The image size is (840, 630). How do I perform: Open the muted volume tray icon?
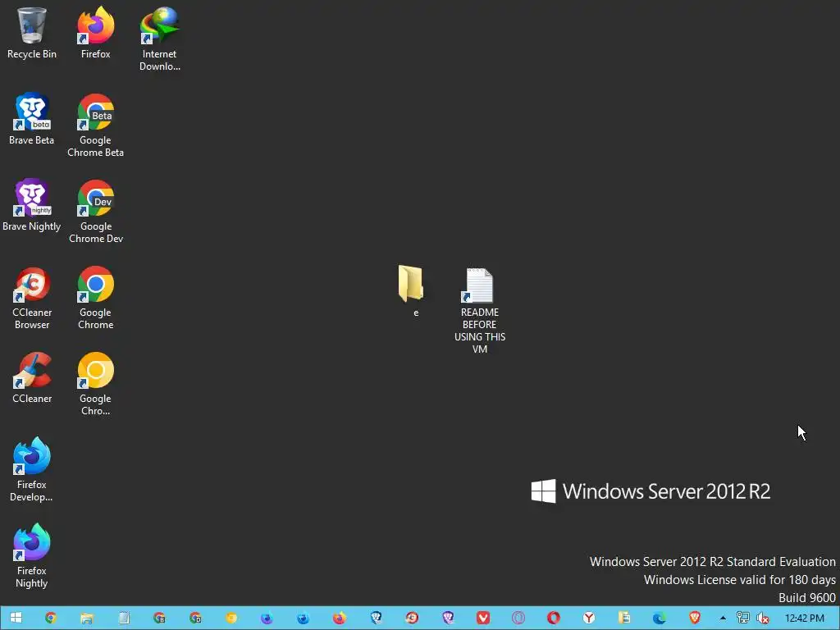[763, 619]
